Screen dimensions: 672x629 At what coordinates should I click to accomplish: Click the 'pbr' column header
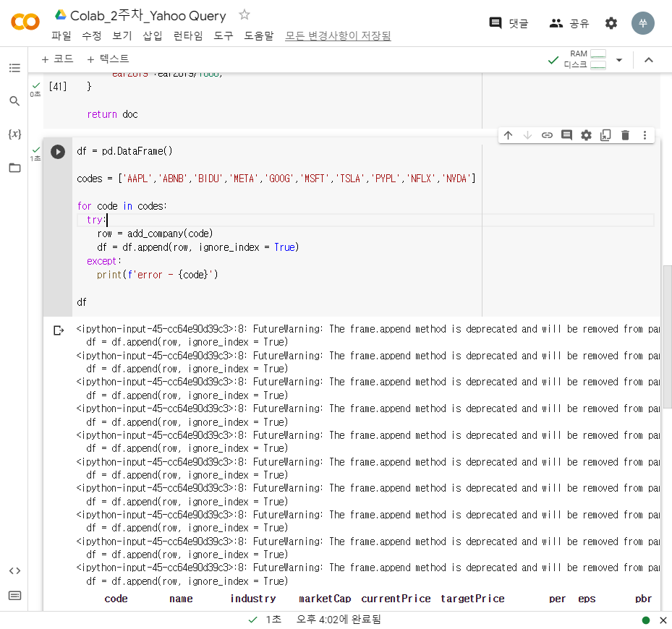coord(643,599)
